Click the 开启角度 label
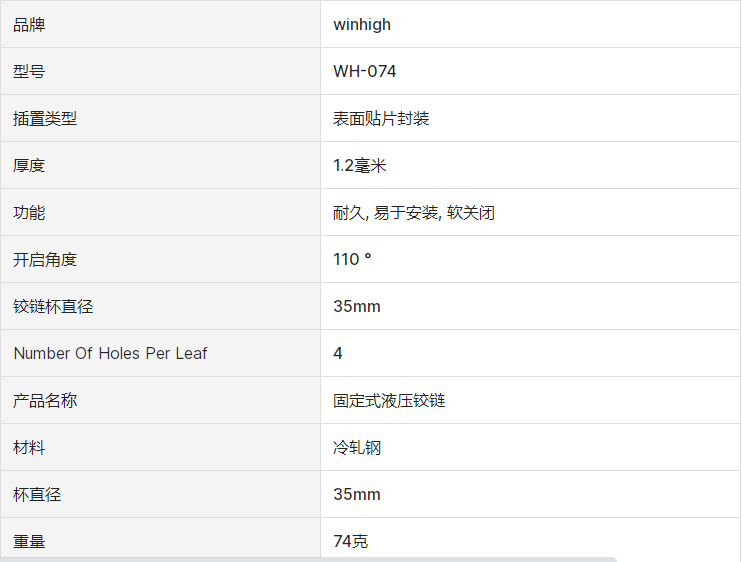743x562 pixels. coord(45,260)
